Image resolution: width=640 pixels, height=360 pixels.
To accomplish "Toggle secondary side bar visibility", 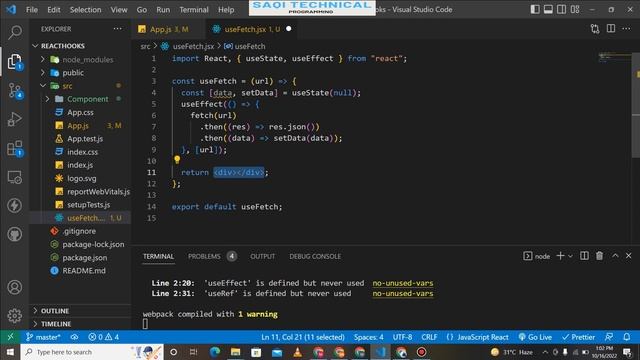I will pyautogui.click(x=561, y=9).
